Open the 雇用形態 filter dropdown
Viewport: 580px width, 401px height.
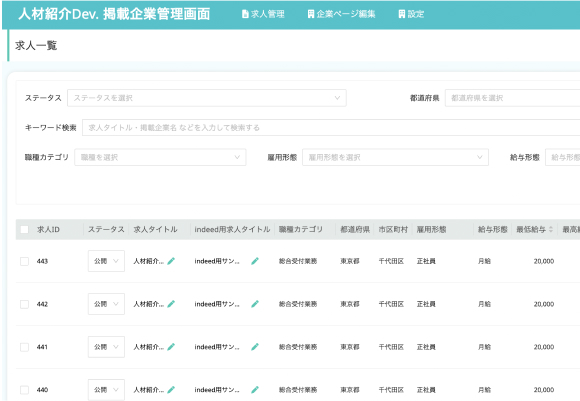coord(395,157)
